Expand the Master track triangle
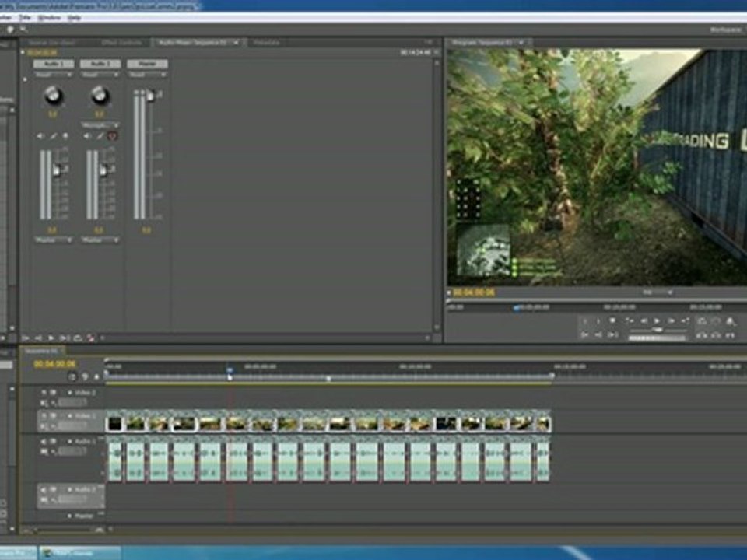This screenshot has height=560, width=747. (x=69, y=516)
